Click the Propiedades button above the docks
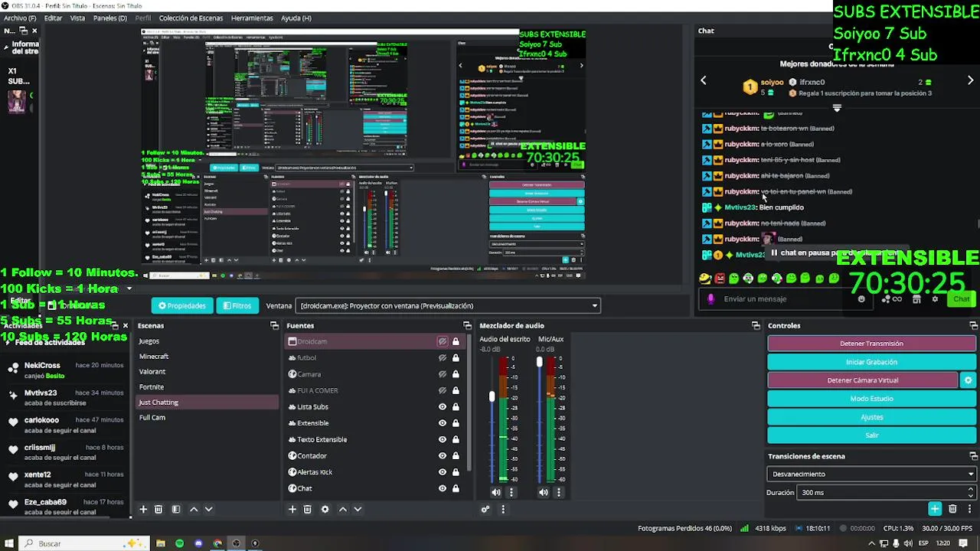This screenshot has height=551, width=980. click(x=182, y=306)
